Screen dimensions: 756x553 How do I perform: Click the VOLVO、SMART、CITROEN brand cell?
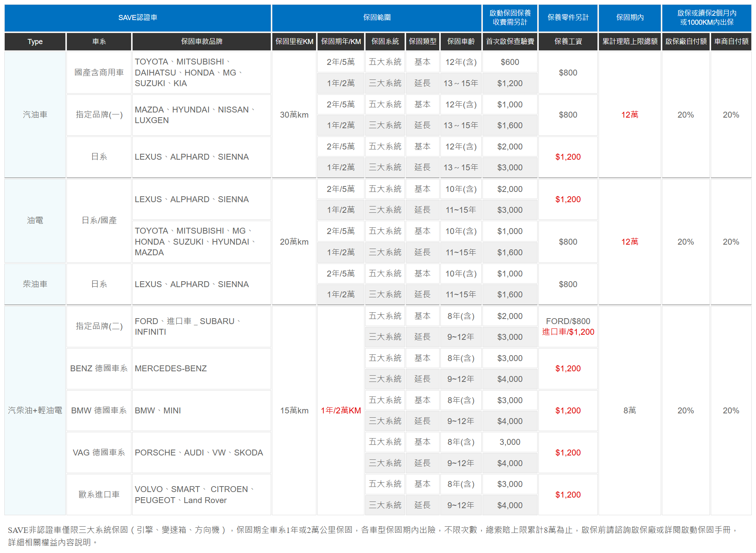[201, 495]
